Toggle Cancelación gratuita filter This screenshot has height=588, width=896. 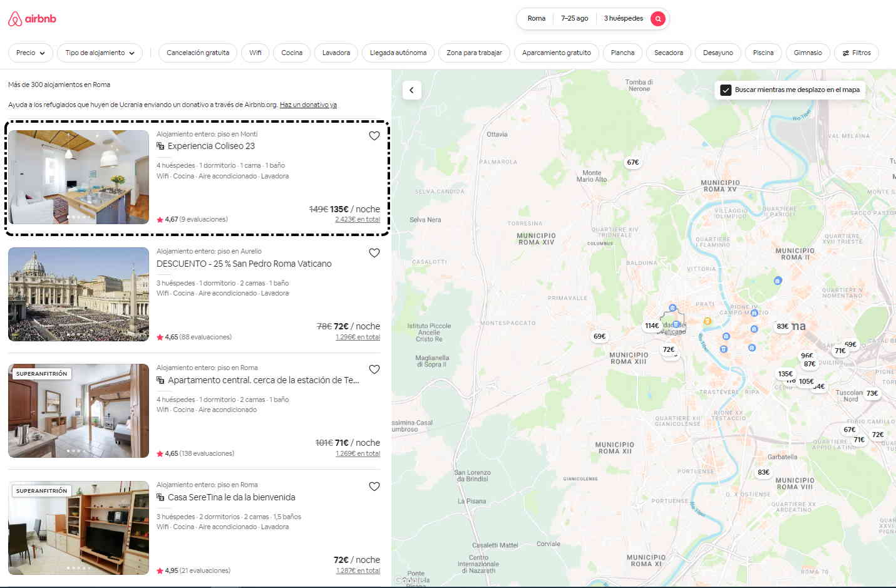click(198, 53)
